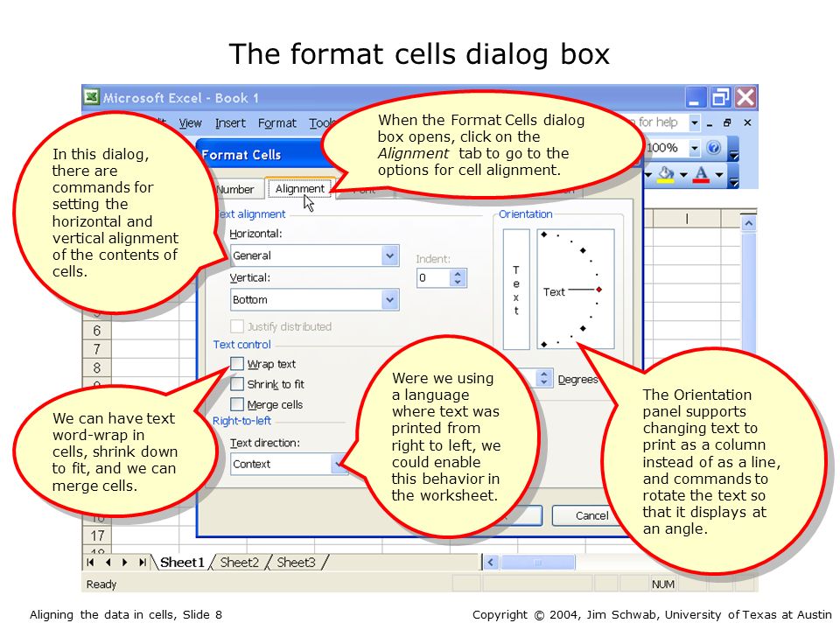Jump to last sheet tab arrow
Screen dimensions: 840x630
(142, 562)
